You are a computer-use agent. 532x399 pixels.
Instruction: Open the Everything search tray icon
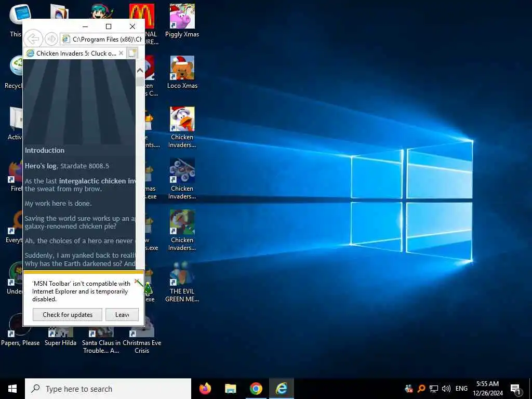pyautogui.click(x=421, y=389)
